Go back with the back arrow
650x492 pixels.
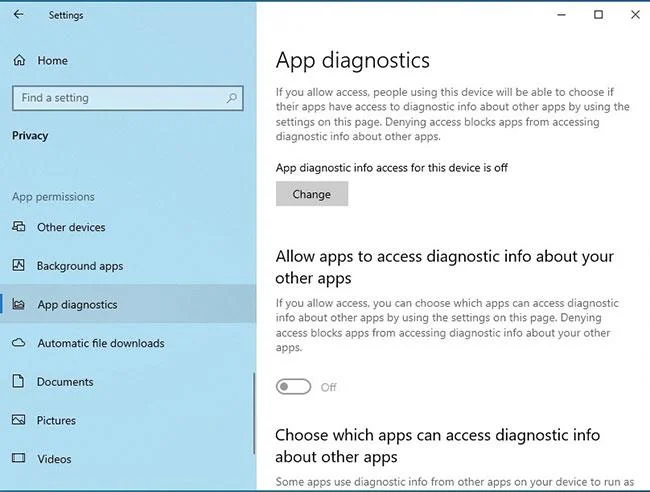coord(18,15)
